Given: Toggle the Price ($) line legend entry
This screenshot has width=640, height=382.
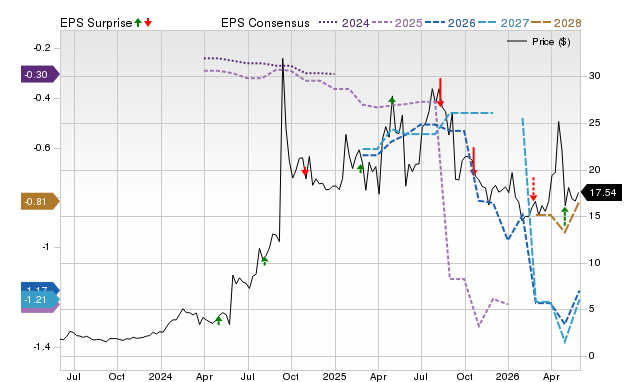Looking at the screenshot, I should coord(539,42).
